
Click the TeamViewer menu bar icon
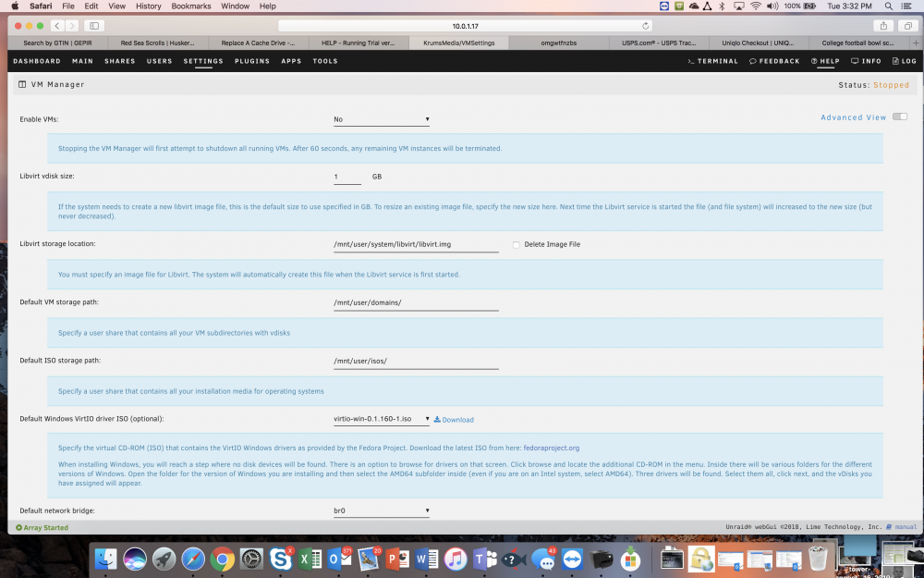[x=664, y=6]
